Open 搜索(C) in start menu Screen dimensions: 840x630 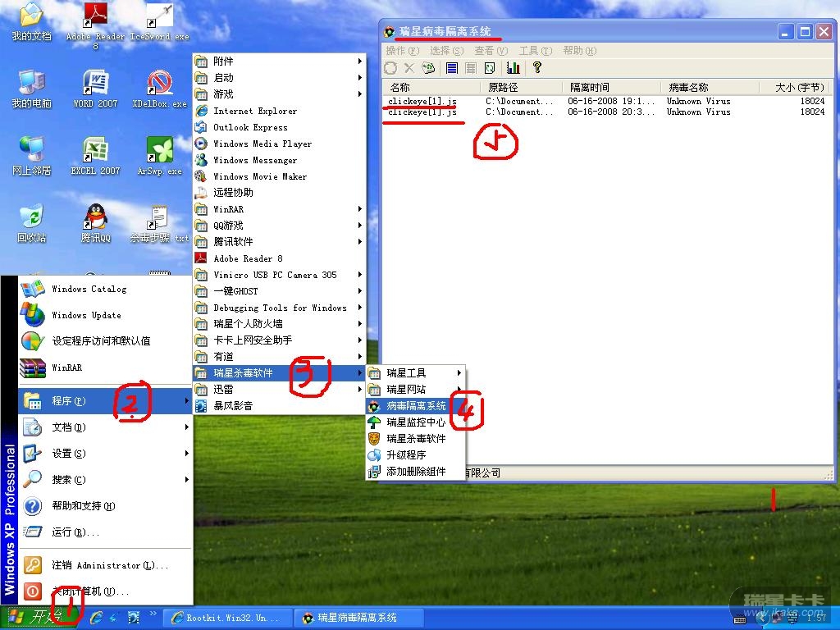click(105, 479)
